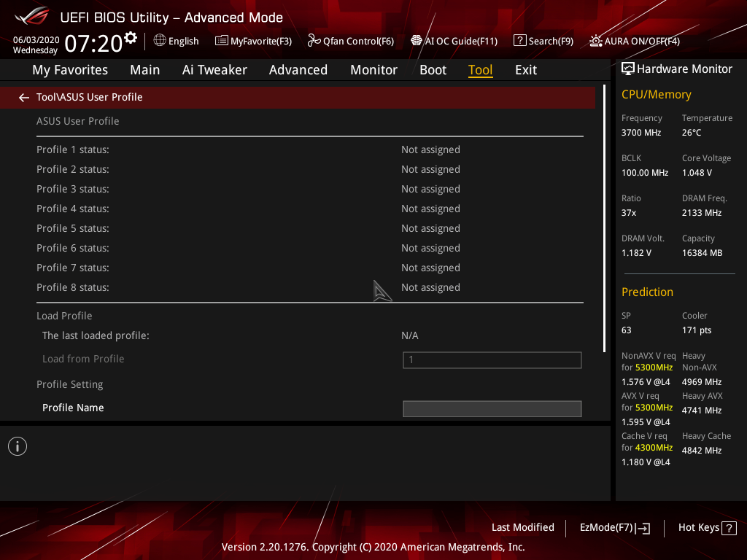Open the Boot menu
747x560 pixels.
tap(433, 69)
